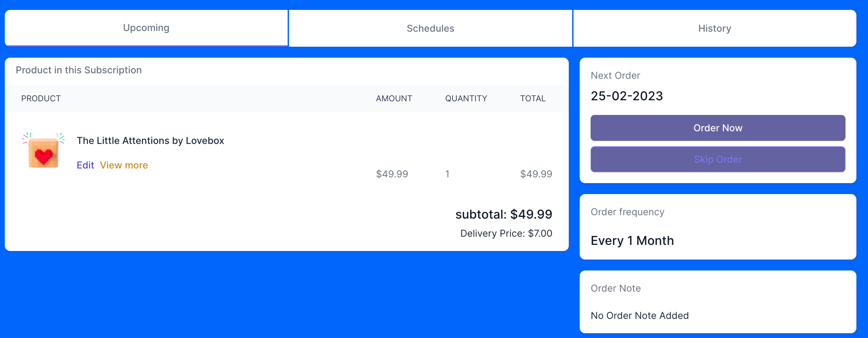
Task: Click the No Order Note Added text
Action: pyautogui.click(x=640, y=315)
